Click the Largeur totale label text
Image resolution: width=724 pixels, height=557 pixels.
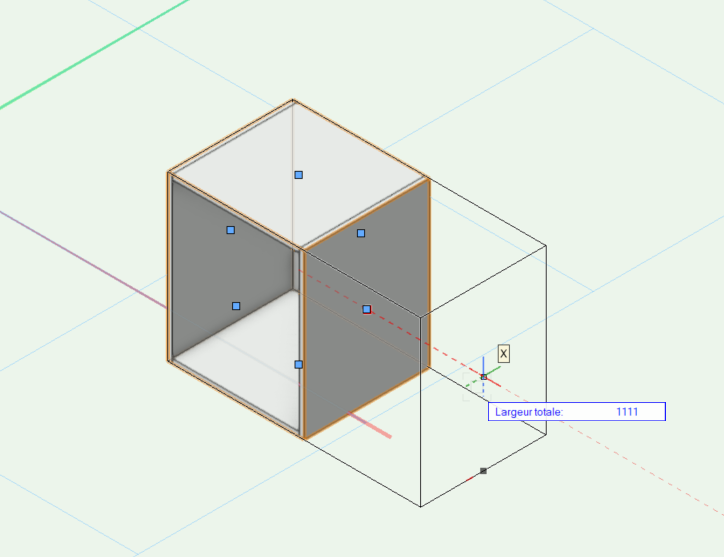[529, 412]
